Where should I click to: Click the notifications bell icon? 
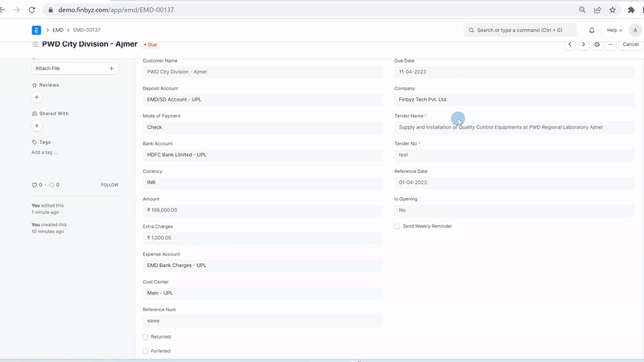pyautogui.click(x=592, y=30)
